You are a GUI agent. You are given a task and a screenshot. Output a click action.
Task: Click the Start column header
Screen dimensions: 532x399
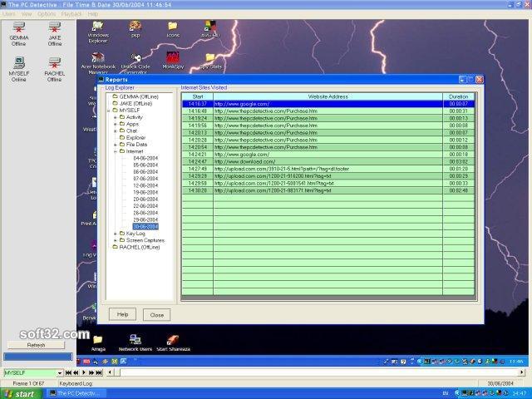[198, 96]
